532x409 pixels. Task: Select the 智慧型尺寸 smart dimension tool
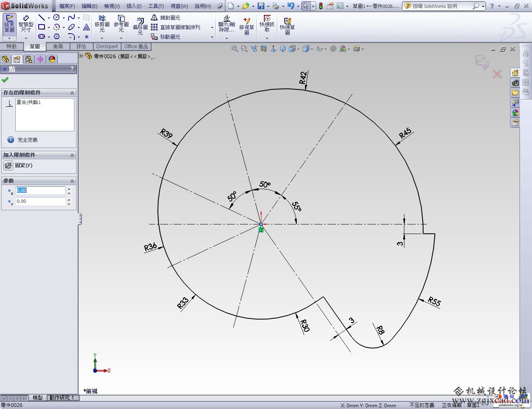(x=26, y=23)
